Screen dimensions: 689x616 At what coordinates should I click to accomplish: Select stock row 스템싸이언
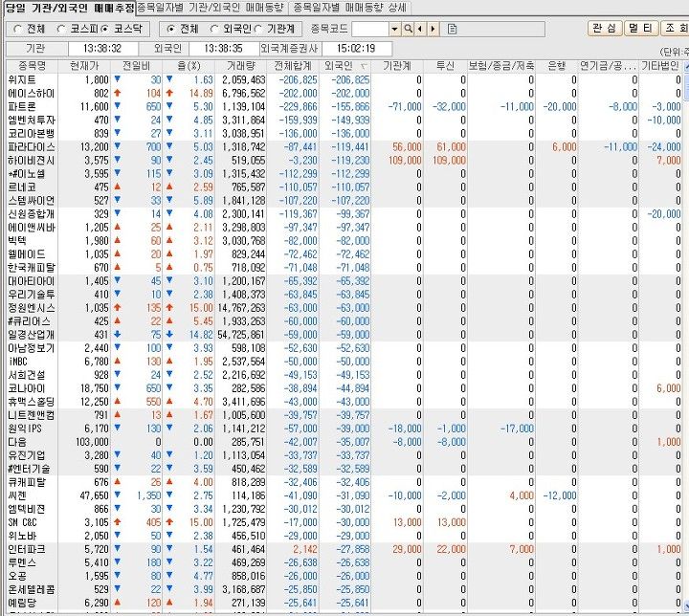pos(344,200)
